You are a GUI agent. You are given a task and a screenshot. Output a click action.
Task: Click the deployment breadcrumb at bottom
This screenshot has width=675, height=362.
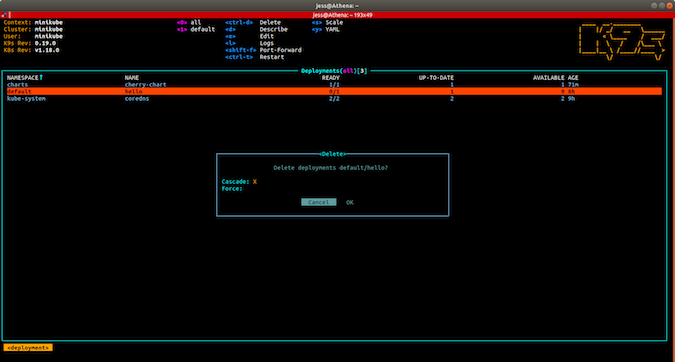[x=28, y=347]
